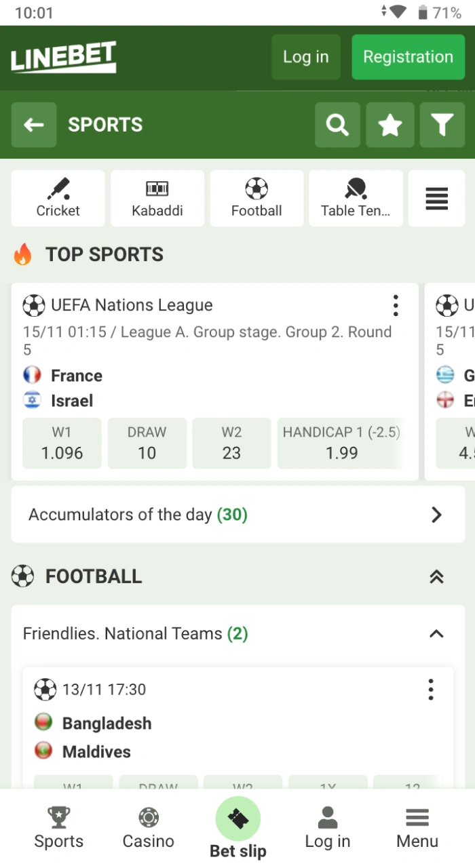Select the Cricket sport icon
Image resolution: width=475 pixels, height=868 pixels.
click(x=58, y=197)
